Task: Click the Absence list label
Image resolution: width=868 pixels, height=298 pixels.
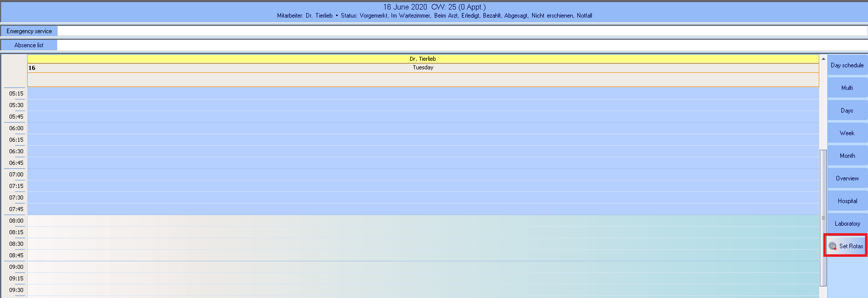Action: click(x=29, y=45)
